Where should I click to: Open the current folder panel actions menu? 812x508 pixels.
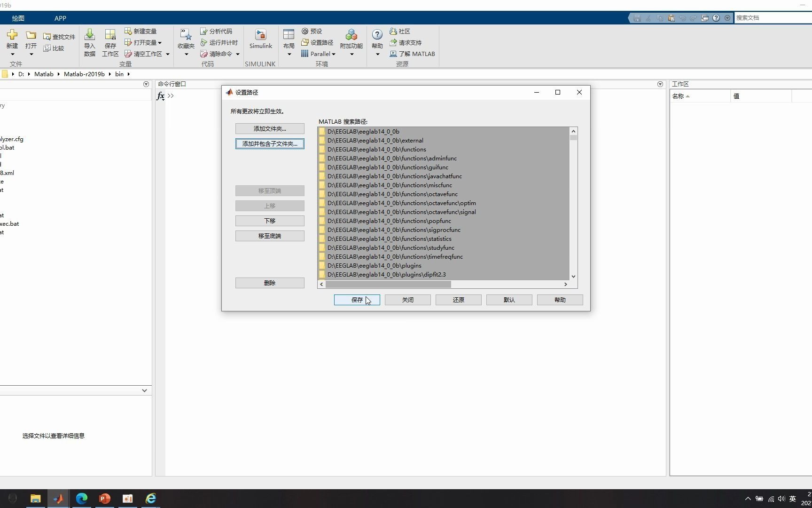146,84
